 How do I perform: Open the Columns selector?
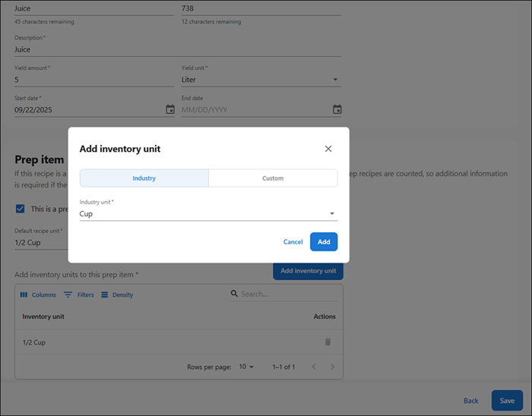[38, 295]
